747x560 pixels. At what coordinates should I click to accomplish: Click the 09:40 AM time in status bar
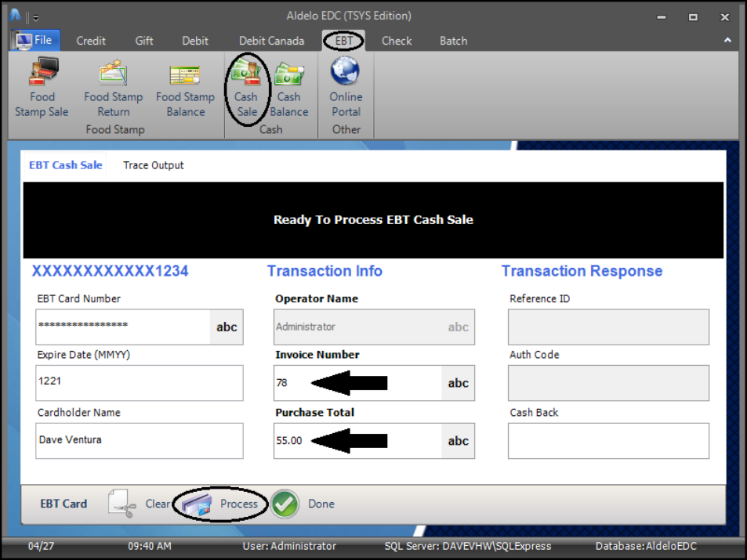click(x=150, y=546)
